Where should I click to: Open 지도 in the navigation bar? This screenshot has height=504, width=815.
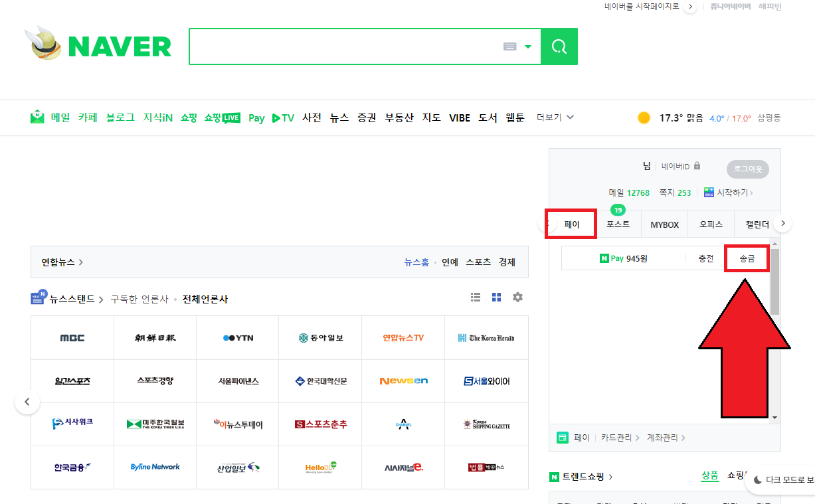pyautogui.click(x=432, y=118)
